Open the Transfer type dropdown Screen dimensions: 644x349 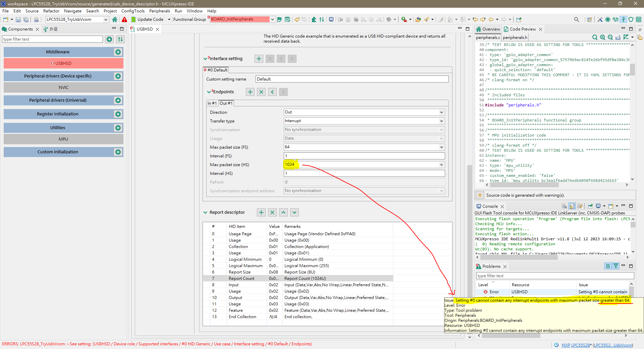(x=441, y=121)
